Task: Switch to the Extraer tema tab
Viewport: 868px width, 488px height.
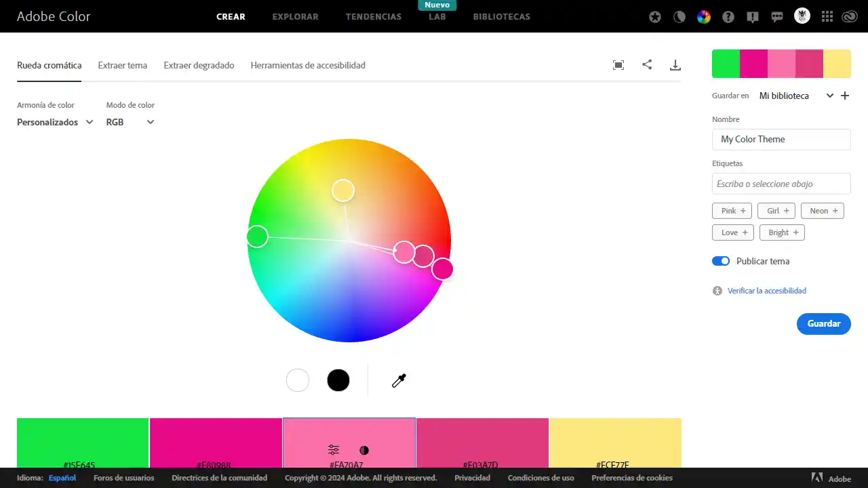Action: (123, 65)
